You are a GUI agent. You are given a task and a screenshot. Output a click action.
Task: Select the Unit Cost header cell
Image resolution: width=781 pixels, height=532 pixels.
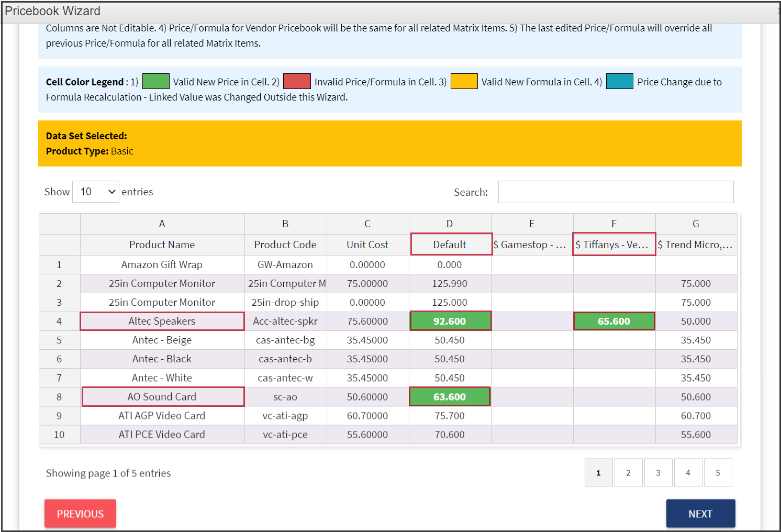pos(367,245)
